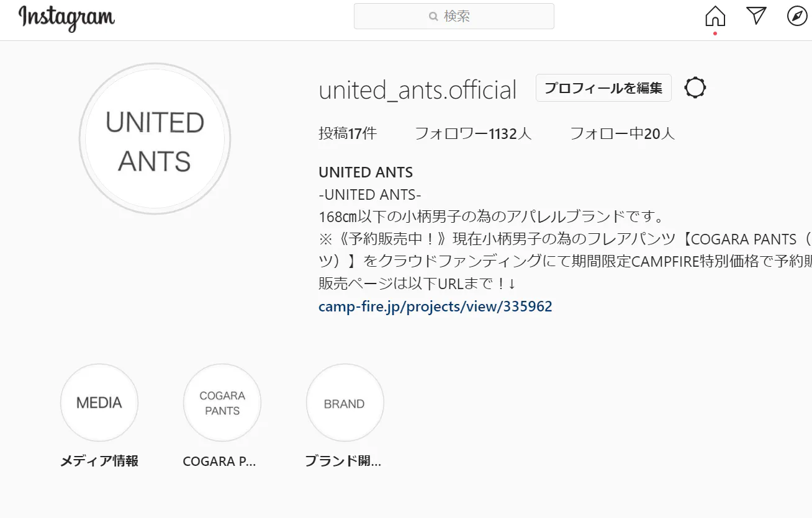The width and height of the screenshot is (812, 518).
Task: Click the 投稿17件 posts count
Action: [x=348, y=133]
